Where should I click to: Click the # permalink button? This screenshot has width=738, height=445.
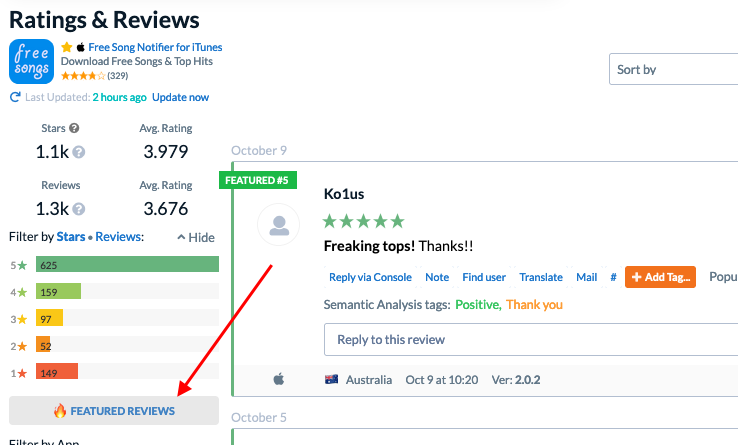613,277
